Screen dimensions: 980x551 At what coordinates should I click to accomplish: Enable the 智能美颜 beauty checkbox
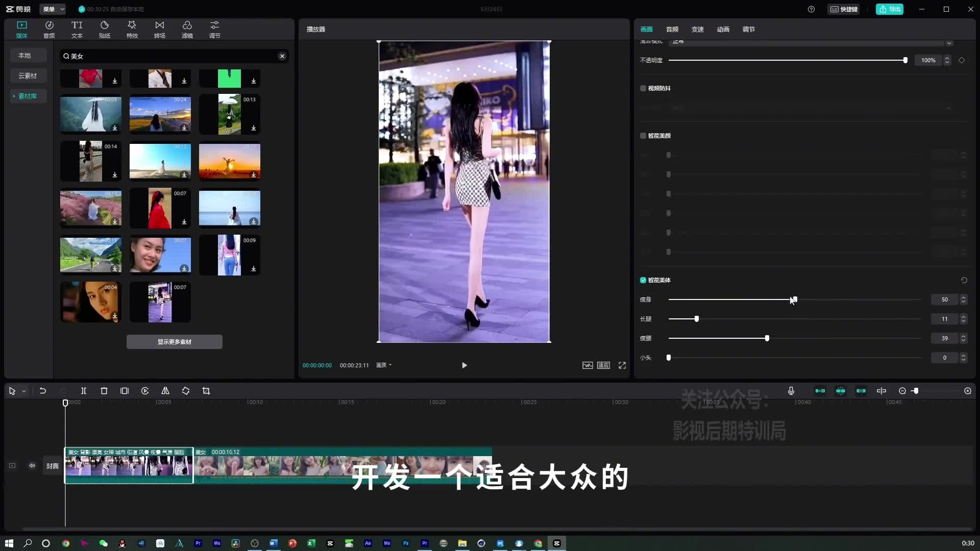[x=643, y=136]
